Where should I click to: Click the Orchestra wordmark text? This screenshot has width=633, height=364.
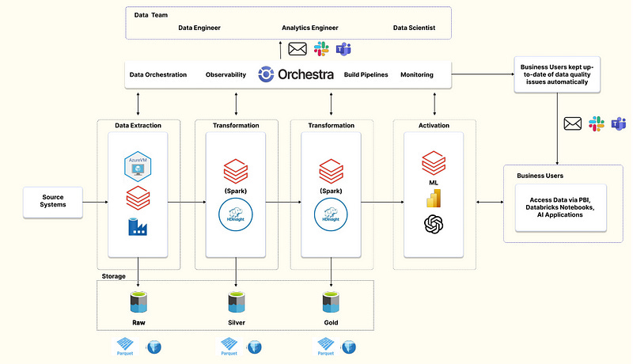(306, 74)
